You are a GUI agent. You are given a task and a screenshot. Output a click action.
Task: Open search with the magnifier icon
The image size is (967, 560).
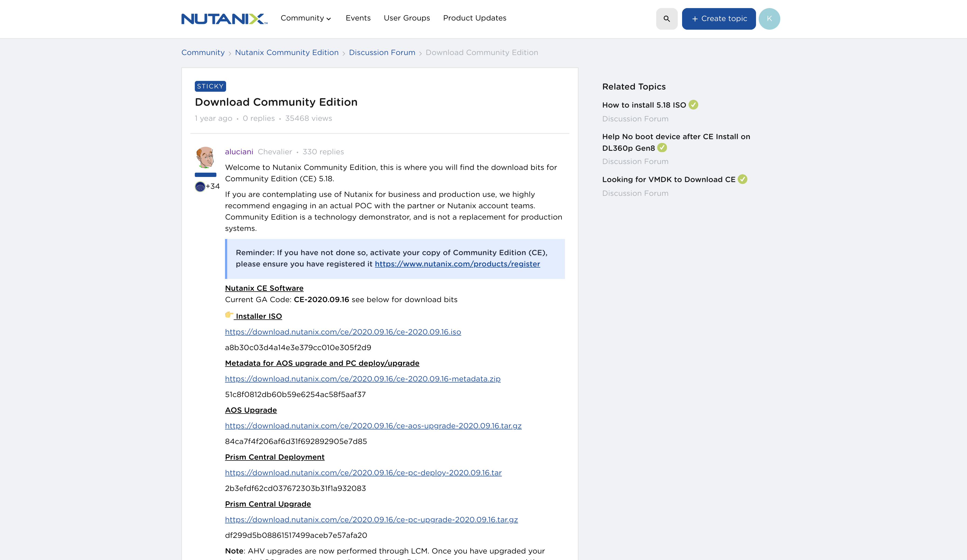click(x=666, y=19)
